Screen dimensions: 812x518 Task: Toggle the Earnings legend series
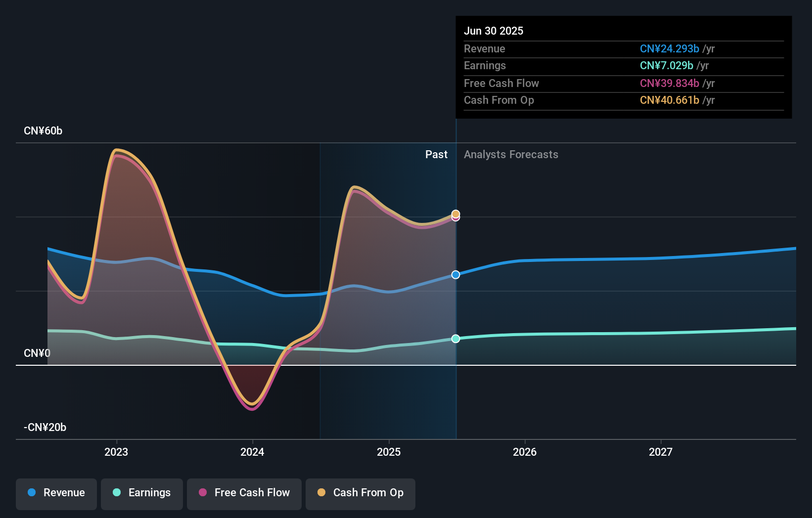(x=142, y=494)
